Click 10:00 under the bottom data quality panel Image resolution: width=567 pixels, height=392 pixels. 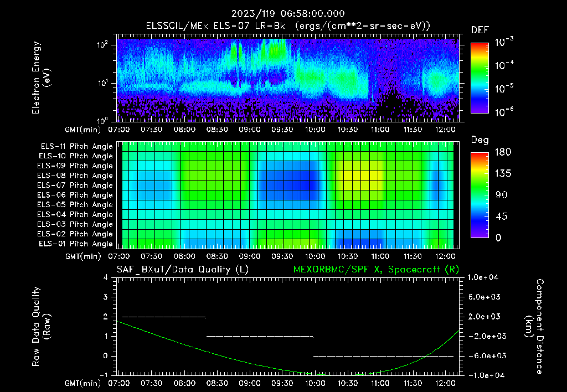click(315, 383)
